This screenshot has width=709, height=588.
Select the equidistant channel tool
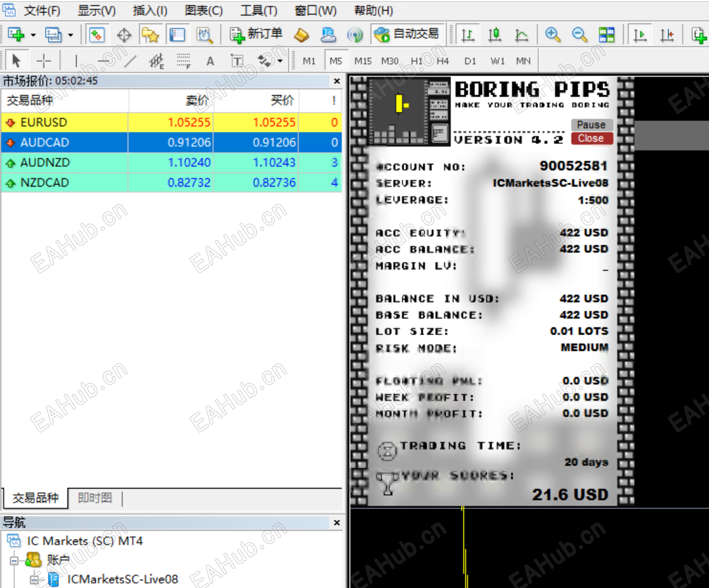click(156, 61)
